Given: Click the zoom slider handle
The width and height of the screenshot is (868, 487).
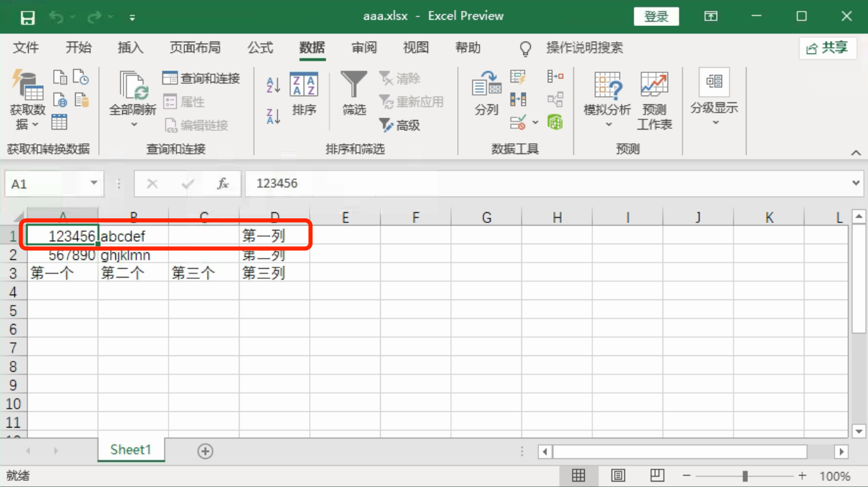Looking at the screenshot, I should (745, 475).
